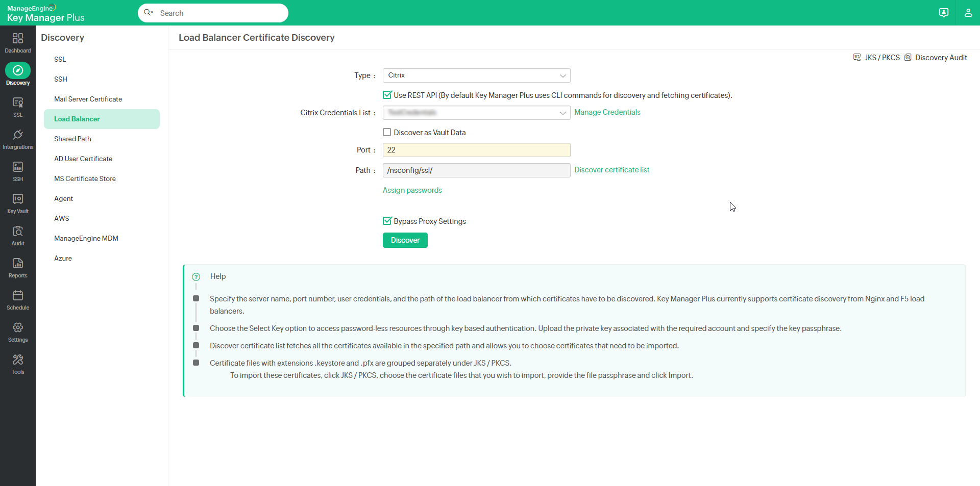980x486 pixels.
Task: Open the Dashboard from the sidebar
Action: pyautogui.click(x=18, y=41)
